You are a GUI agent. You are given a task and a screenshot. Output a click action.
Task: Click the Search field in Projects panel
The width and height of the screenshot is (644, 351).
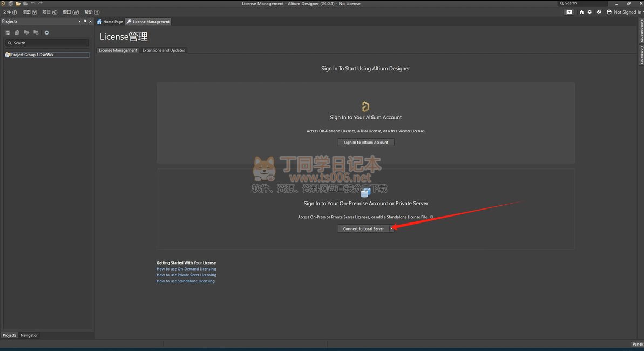pyautogui.click(x=48, y=43)
